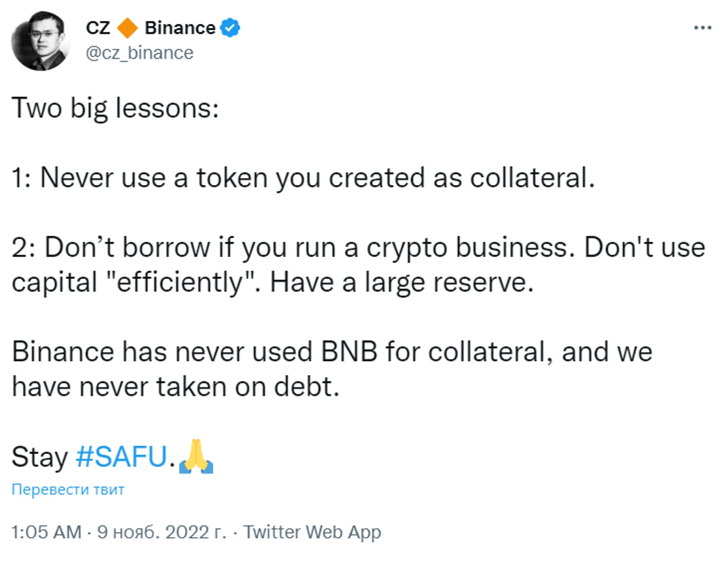The height and width of the screenshot is (561, 728).
Task: Click the 1:05 AM timestamp
Action: pos(46,532)
